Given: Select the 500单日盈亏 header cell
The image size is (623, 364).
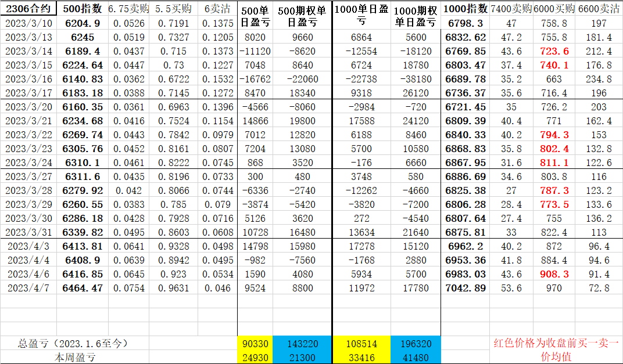Looking at the screenshot, I should pos(255,16).
